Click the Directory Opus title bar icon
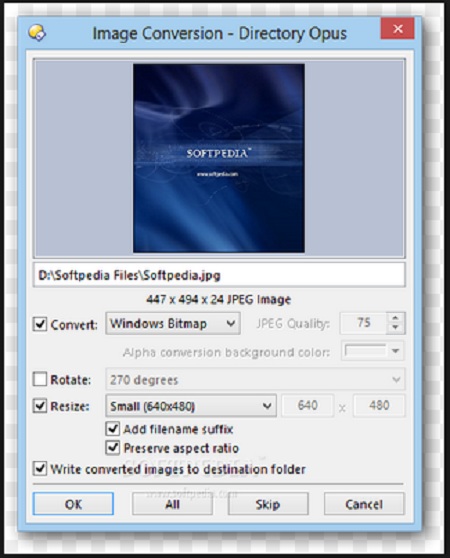 [37, 33]
